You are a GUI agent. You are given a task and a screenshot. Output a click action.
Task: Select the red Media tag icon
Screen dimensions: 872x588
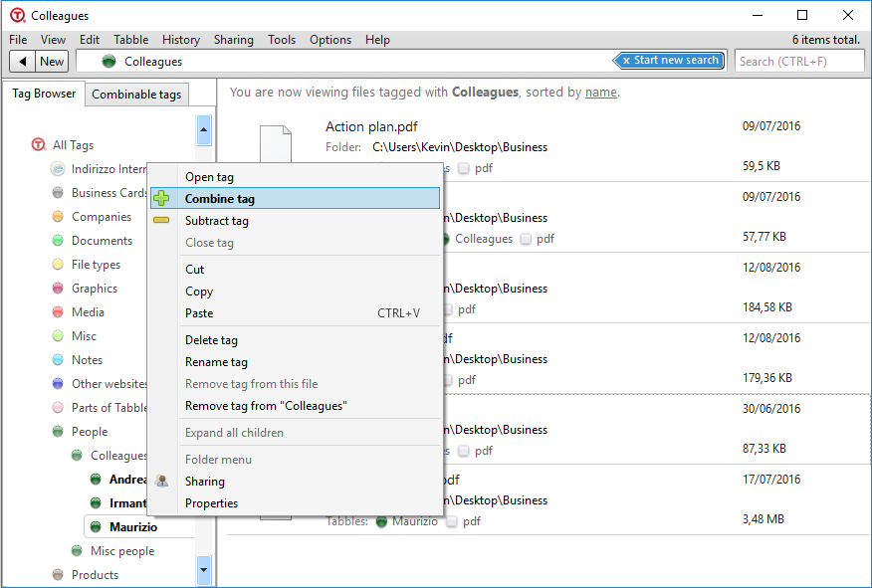point(58,312)
